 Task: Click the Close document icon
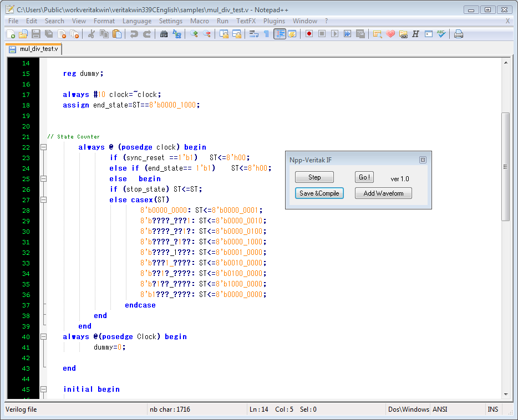pyautogui.click(x=62, y=34)
